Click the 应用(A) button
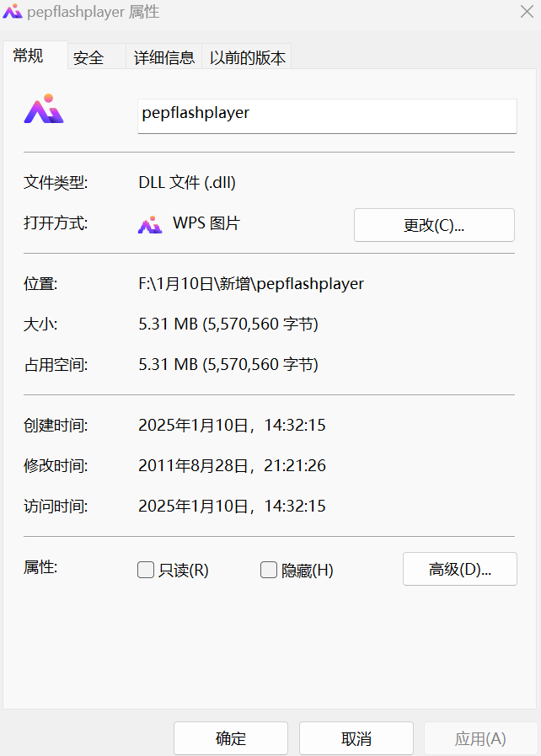541x756 pixels. (480, 738)
